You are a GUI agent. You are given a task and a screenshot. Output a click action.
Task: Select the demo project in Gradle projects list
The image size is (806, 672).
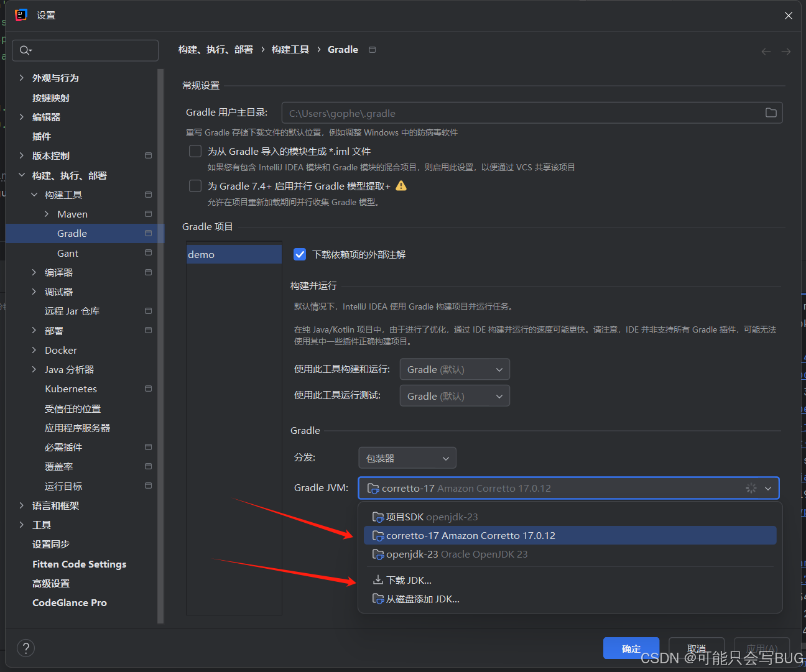click(x=234, y=254)
